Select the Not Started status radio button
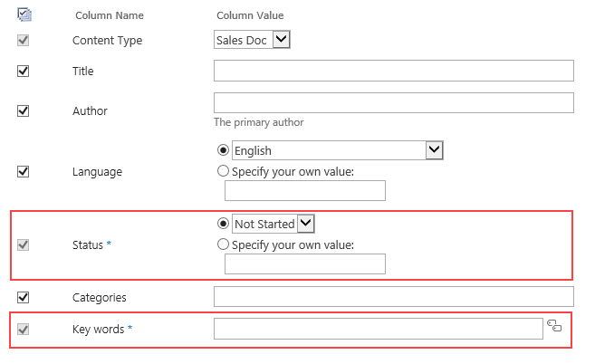The width and height of the screenshot is (595, 364). (223, 224)
